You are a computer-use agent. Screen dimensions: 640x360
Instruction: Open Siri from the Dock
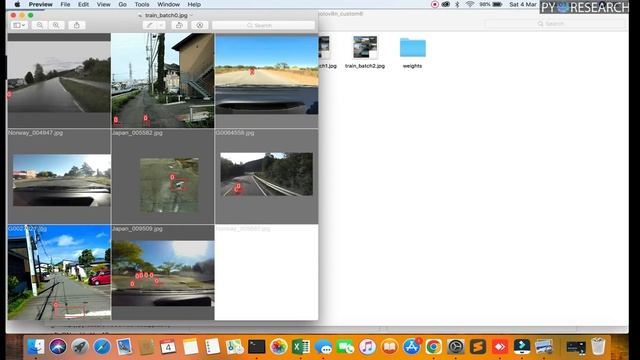[58, 347]
